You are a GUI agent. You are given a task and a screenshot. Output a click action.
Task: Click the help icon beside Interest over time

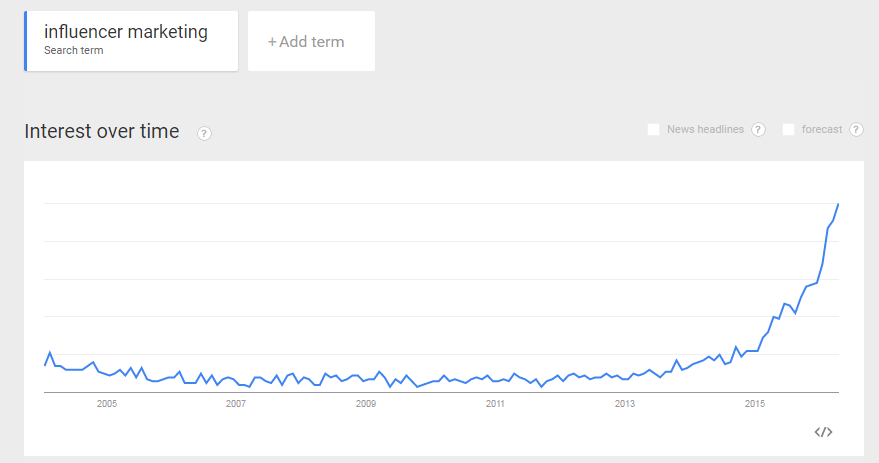[204, 133]
